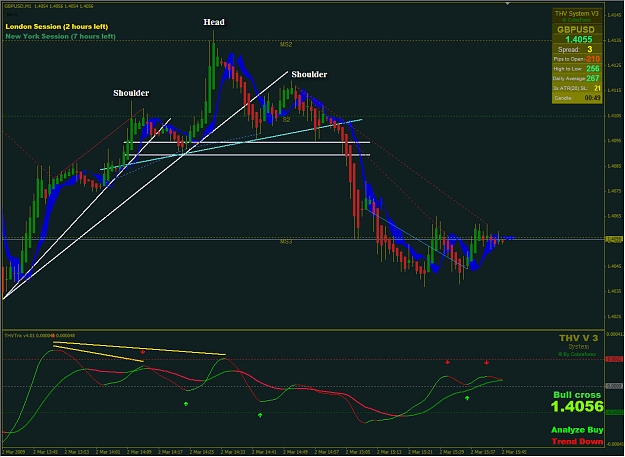Click the Daily Average value 267
The width and height of the screenshot is (625, 457).
(x=593, y=78)
